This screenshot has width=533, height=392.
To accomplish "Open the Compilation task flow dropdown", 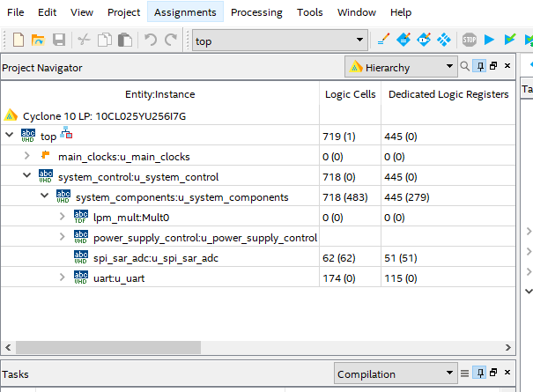I will 396,374.
